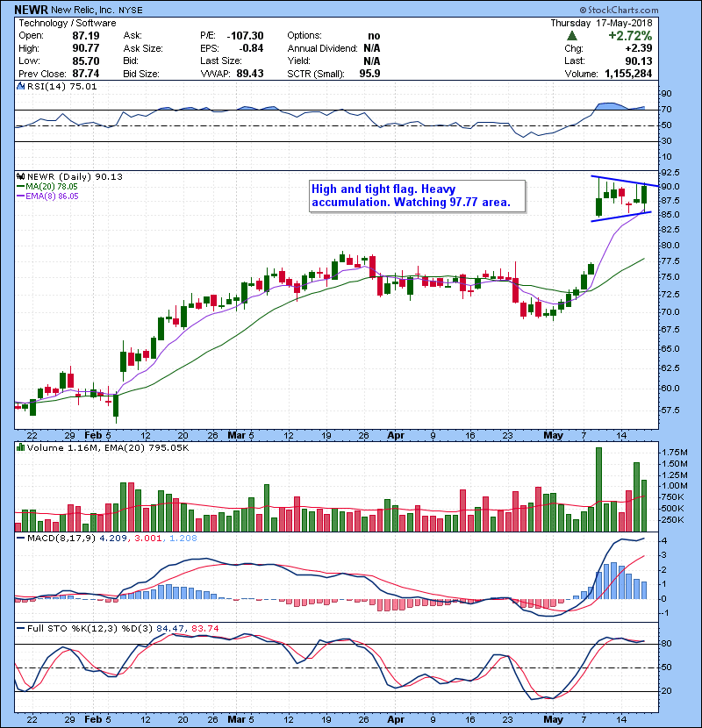Click the 250K volume axis label
The width and height of the screenshot is (702, 728).
tap(673, 519)
